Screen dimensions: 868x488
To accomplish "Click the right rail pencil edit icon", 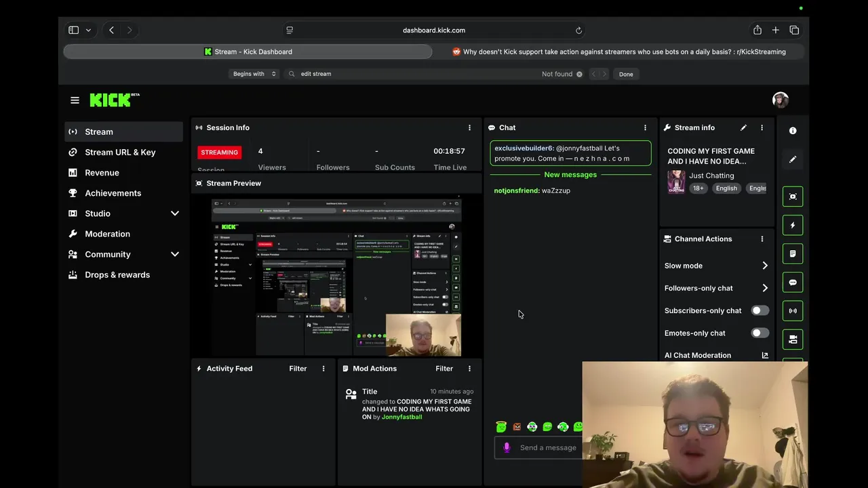I will (793, 159).
